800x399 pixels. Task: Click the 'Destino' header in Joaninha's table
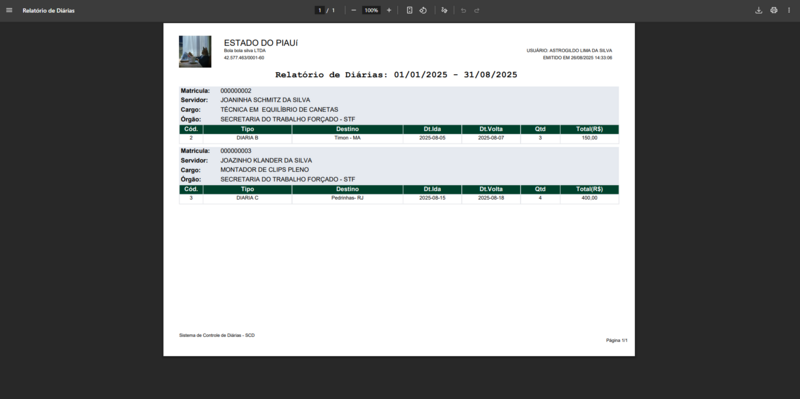pos(347,130)
